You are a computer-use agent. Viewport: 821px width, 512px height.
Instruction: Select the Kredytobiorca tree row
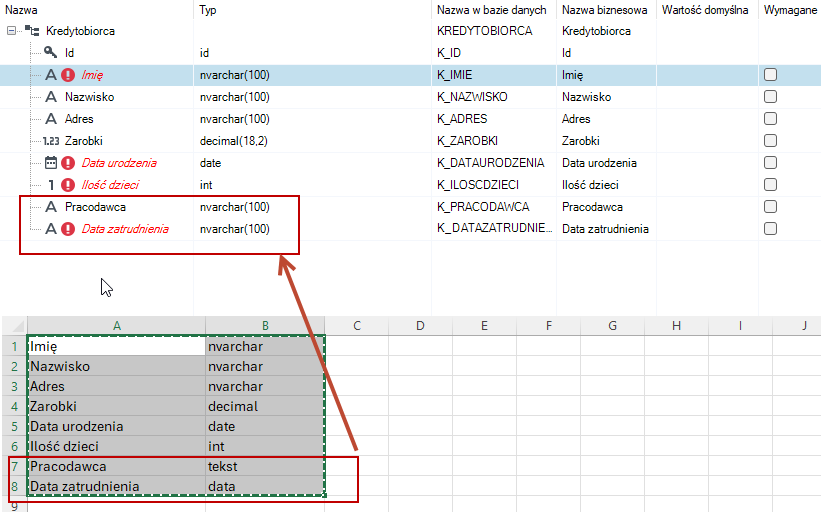410,31
